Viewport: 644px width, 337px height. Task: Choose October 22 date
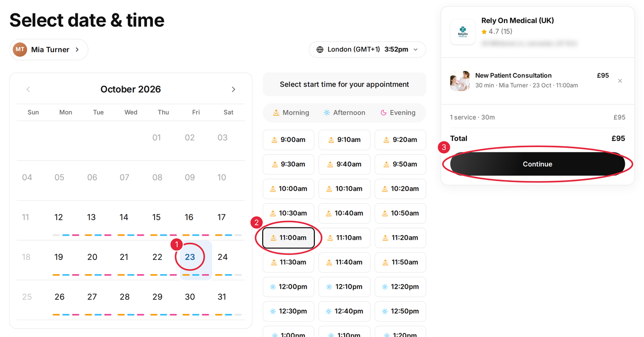click(157, 257)
